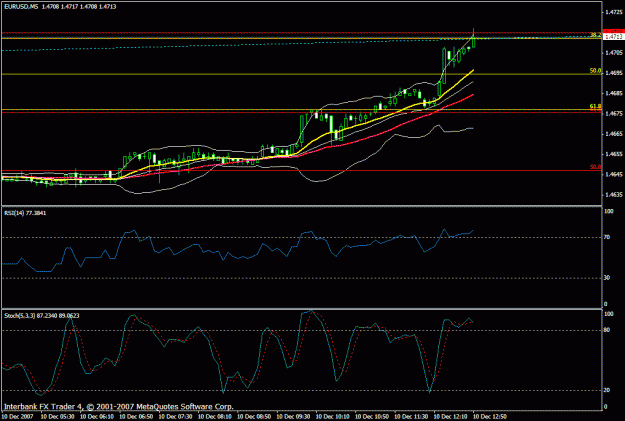Select the yellow 50.0 Fibonacci level label
625x421 pixels.
click(x=596, y=71)
